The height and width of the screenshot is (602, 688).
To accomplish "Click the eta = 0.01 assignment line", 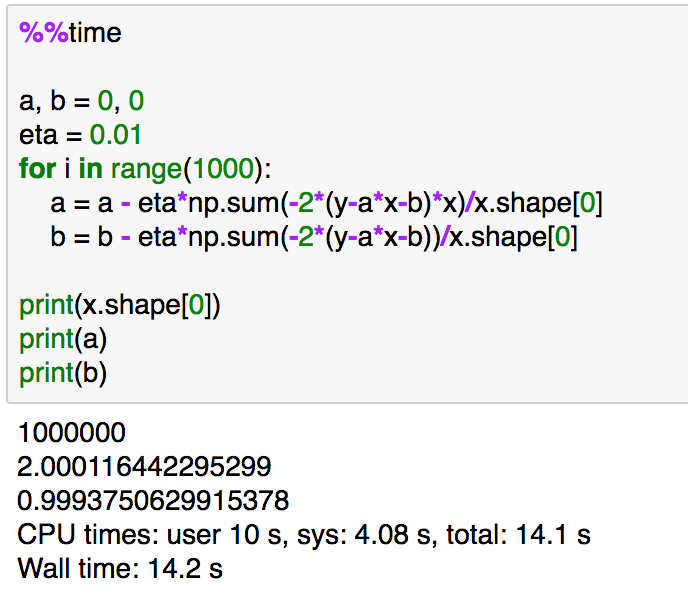I will [x=80, y=134].
